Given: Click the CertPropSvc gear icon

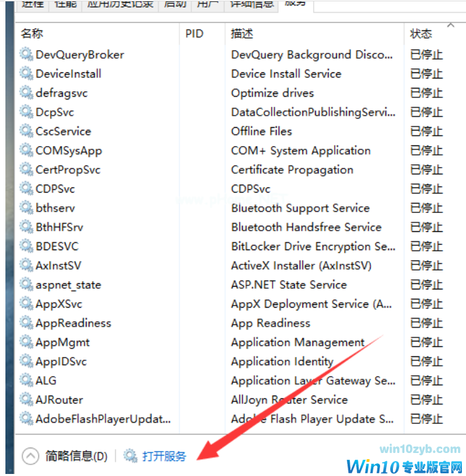Looking at the screenshot, I should pyautogui.click(x=26, y=170).
